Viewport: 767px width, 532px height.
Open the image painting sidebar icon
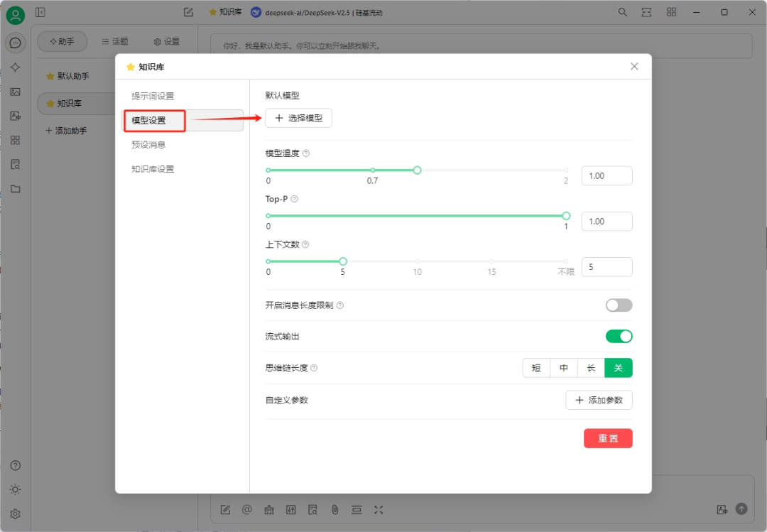click(x=15, y=92)
